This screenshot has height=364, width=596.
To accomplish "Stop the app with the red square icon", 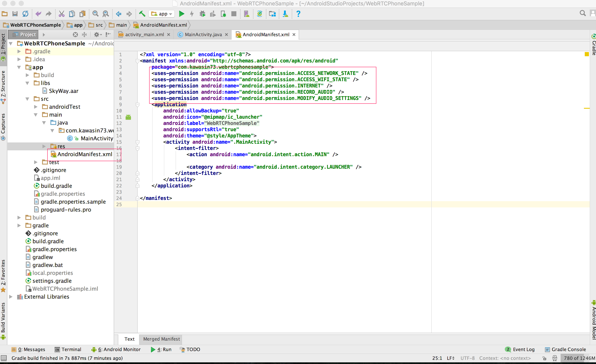I will pos(234,14).
